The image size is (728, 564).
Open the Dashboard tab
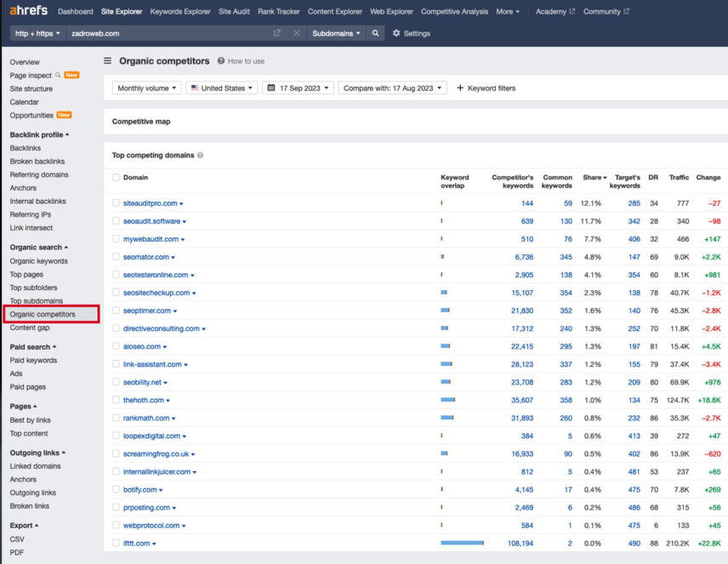click(x=75, y=11)
